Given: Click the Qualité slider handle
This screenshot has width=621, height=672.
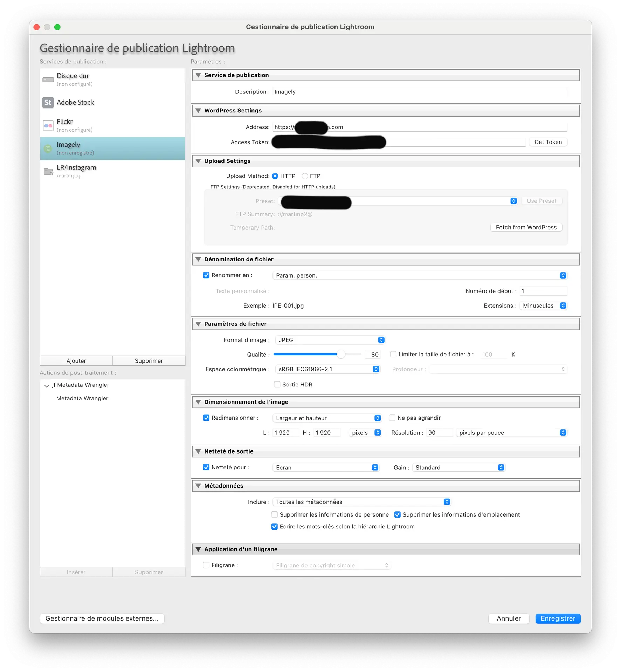Looking at the screenshot, I should click(x=341, y=354).
